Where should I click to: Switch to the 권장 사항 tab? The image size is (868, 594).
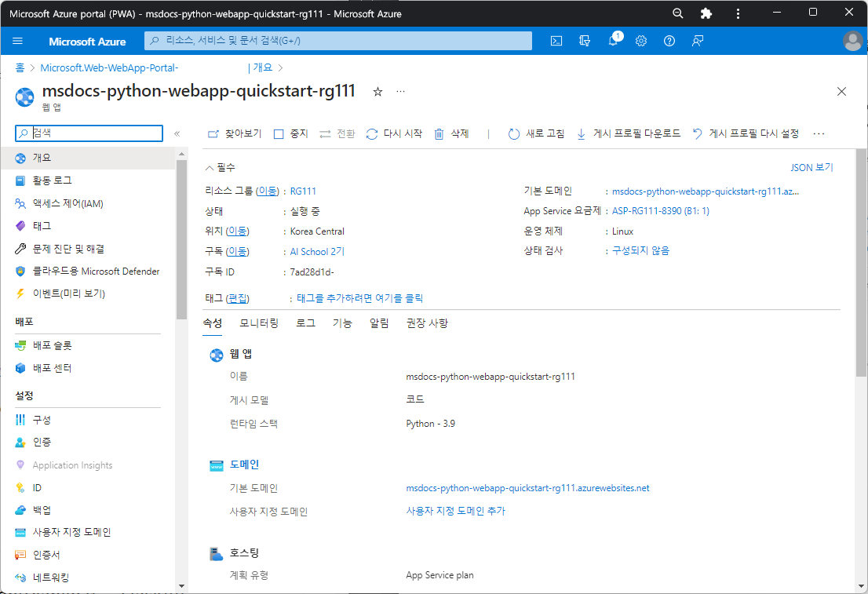pos(427,323)
